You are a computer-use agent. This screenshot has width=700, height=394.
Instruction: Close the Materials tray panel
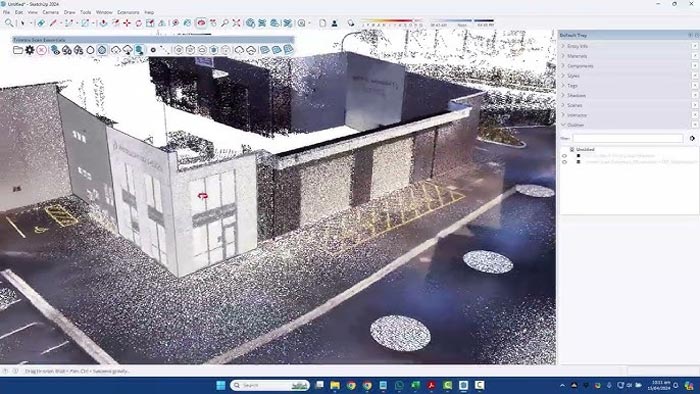tap(695, 56)
